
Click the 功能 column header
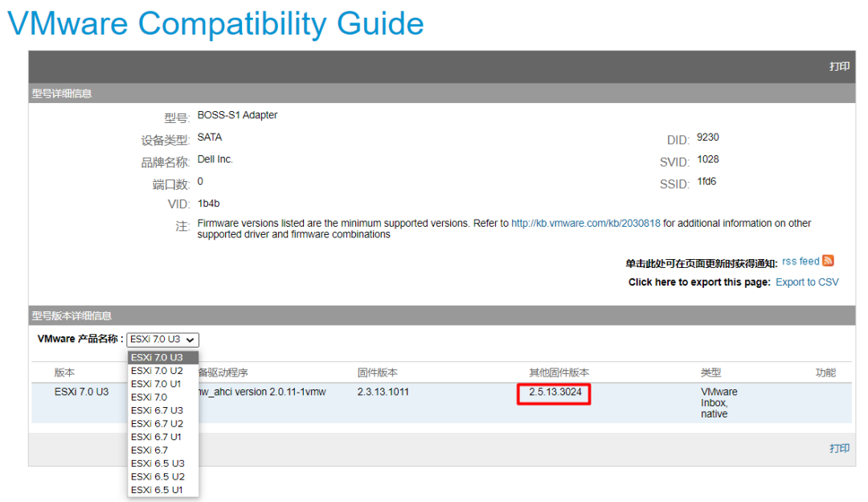pos(825,373)
